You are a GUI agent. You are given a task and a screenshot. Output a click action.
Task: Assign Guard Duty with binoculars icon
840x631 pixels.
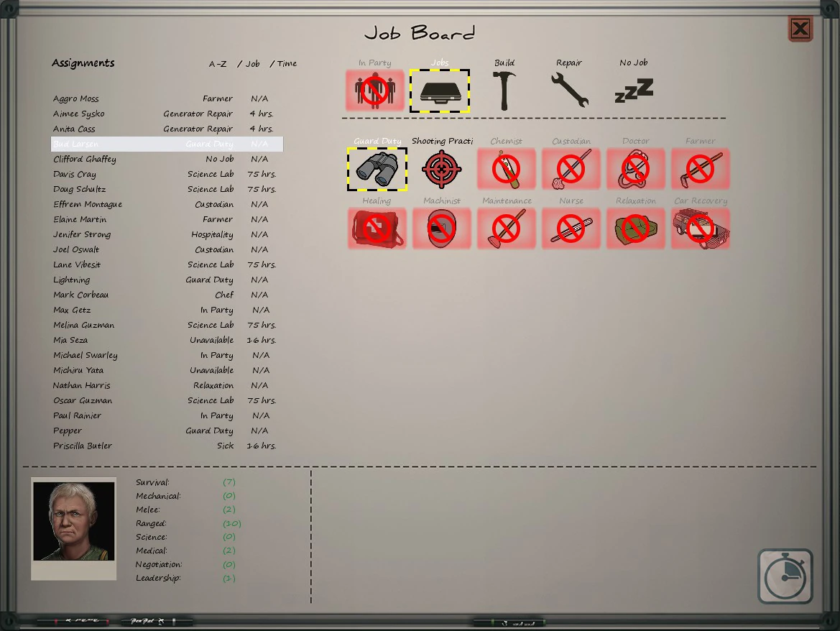click(x=377, y=170)
